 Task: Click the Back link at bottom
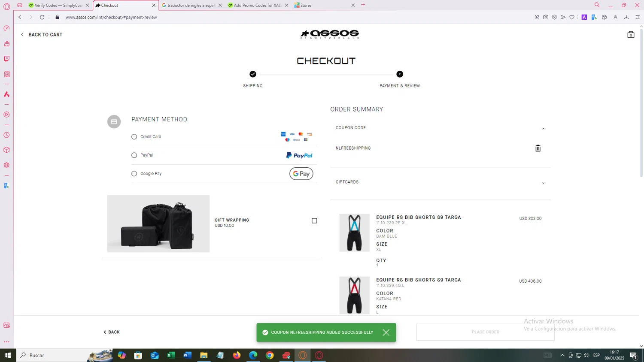point(112,332)
